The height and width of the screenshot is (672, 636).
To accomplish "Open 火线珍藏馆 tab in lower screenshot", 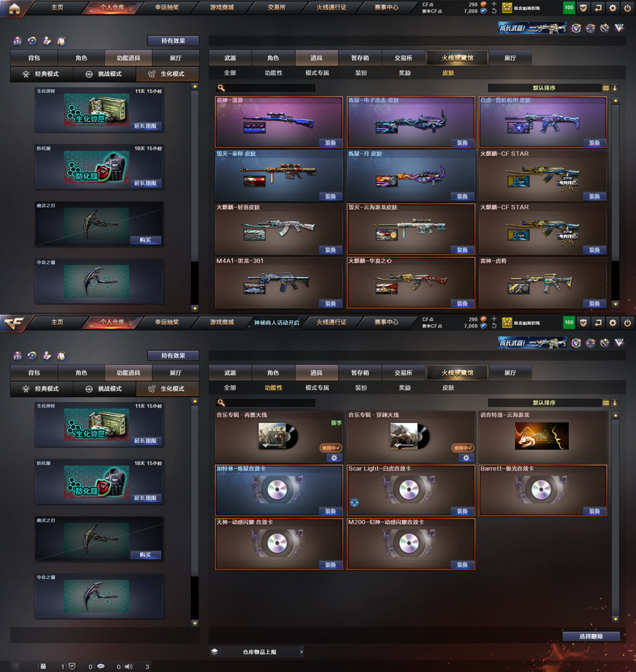I will (x=457, y=373).
